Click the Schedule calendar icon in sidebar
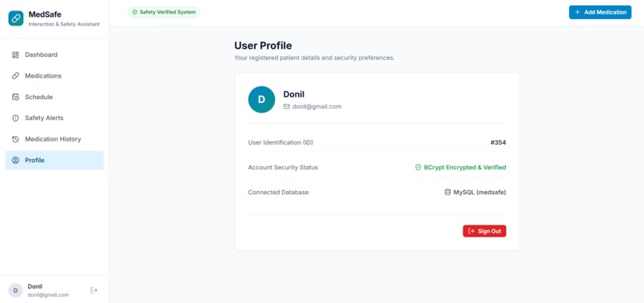 click(16, 97)
